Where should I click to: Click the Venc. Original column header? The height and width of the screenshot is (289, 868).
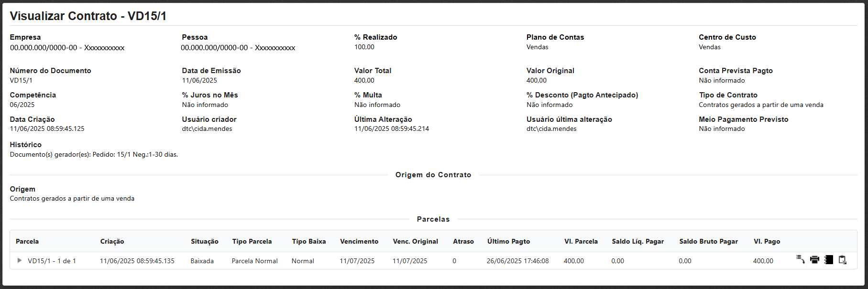pos(416,242)
